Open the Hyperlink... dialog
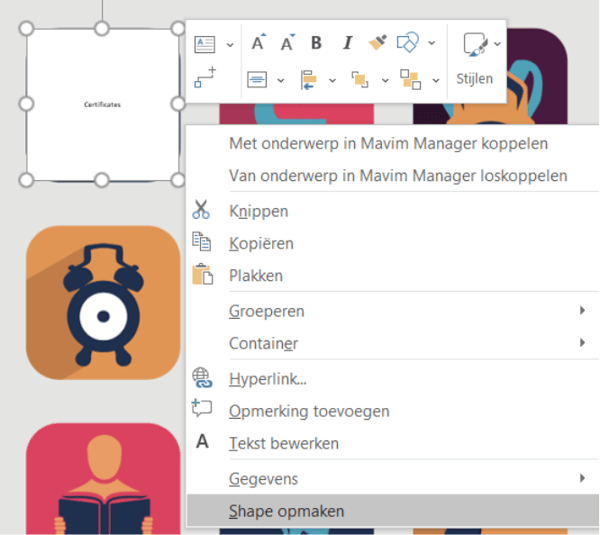The width and height of the screenshot is (600, 535). point(268,379)
